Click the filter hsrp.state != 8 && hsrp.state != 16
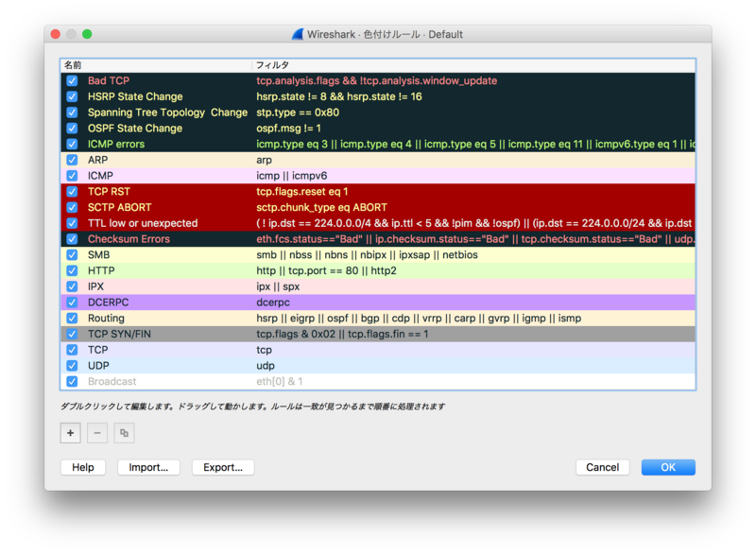 coord(339,96)
